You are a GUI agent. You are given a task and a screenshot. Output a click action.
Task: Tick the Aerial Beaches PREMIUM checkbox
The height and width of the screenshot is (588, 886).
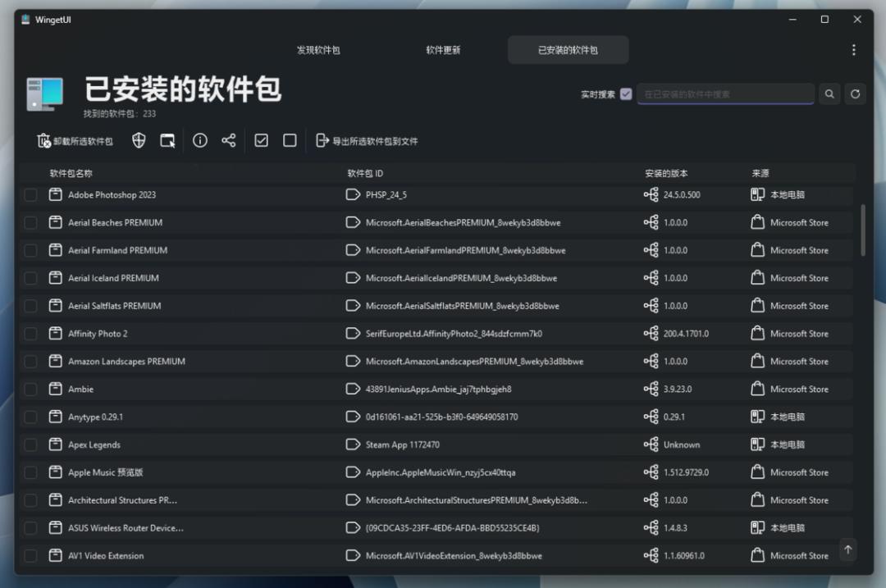(30, 222)
